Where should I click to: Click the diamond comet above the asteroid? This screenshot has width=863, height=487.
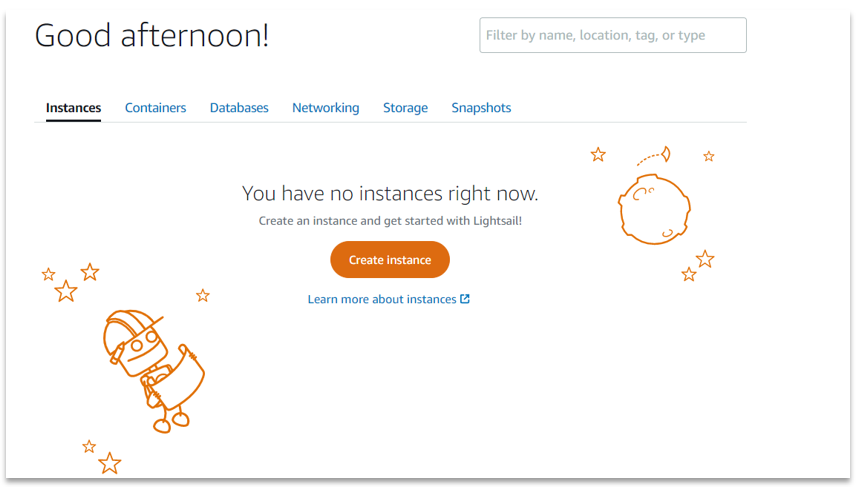(x=666, y=154)
